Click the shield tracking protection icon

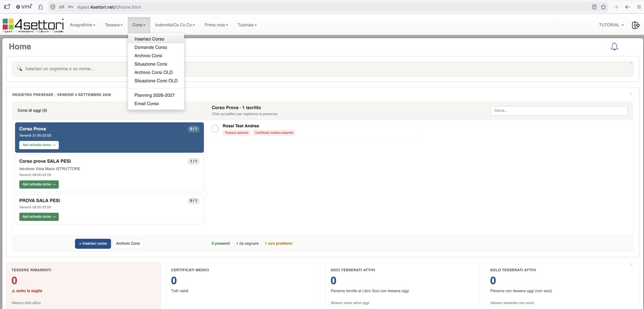coord(53,7)
